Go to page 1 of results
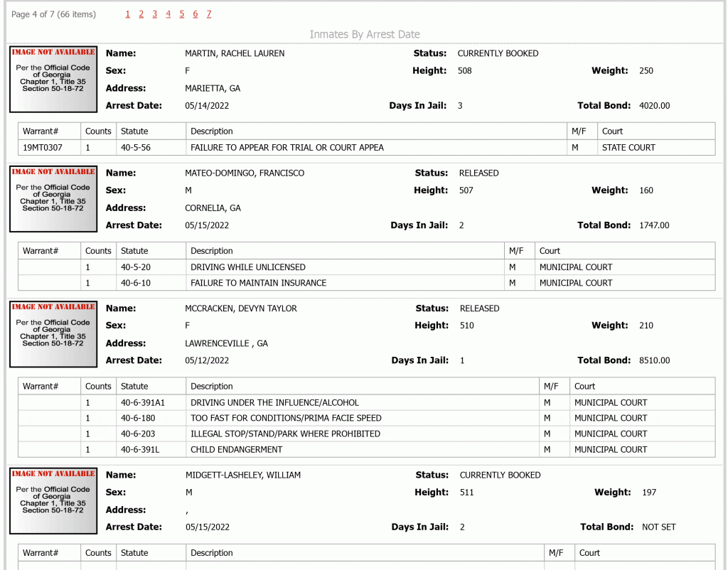 click(x=128, y=14)
